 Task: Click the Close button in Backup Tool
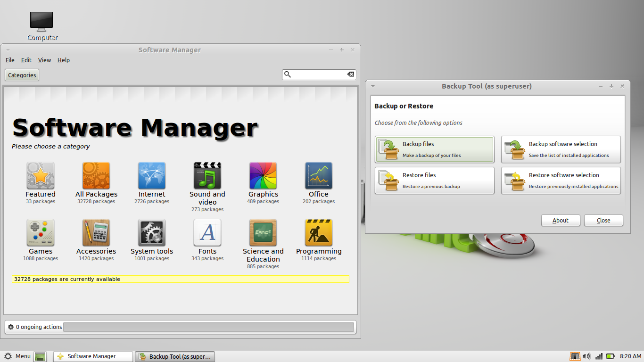(x=603, y=220)
